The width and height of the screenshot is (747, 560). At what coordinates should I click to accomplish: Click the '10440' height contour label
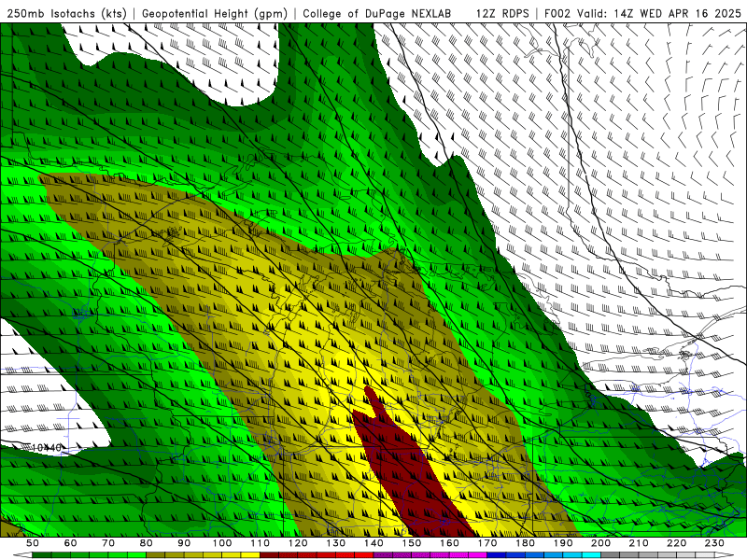click(47, 448)
